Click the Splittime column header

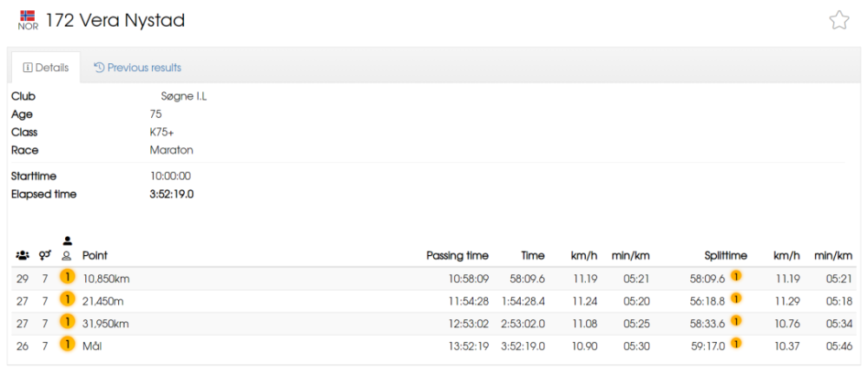tap(726, 256)
